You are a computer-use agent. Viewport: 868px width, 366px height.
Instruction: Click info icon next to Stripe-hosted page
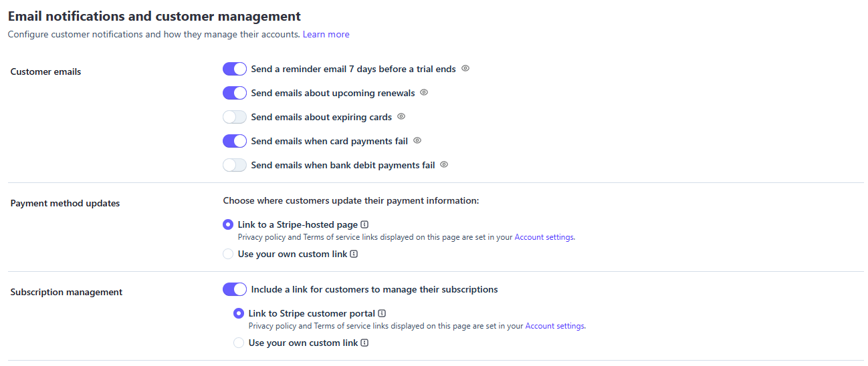click(364, 224)
